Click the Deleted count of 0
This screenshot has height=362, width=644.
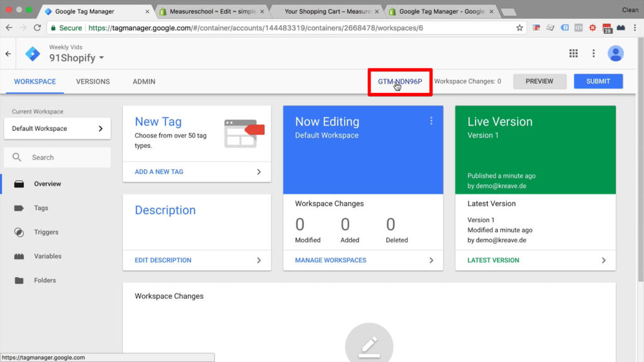point(391,224)
